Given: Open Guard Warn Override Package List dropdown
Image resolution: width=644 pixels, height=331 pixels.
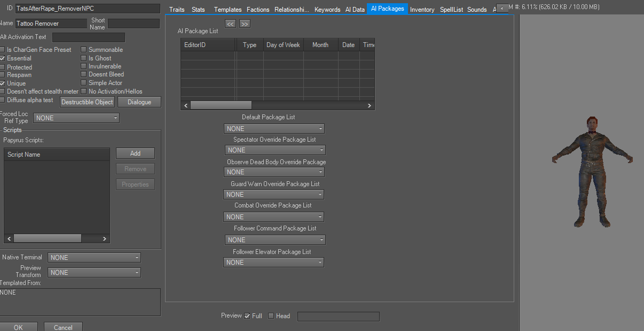Looking at the screenshot, I should [273, 195].
